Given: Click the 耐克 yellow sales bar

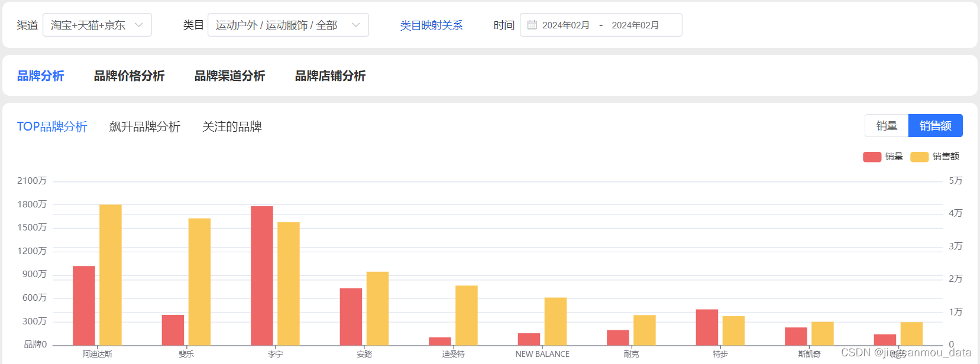Looking at the screenshot, I should (645, 330).
